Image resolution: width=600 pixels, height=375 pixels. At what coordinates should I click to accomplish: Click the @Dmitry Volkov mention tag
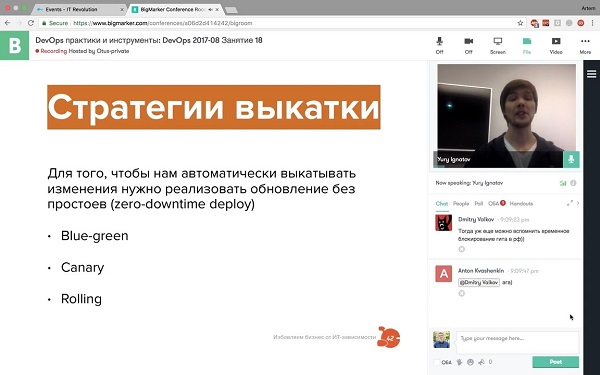point(479,282)
